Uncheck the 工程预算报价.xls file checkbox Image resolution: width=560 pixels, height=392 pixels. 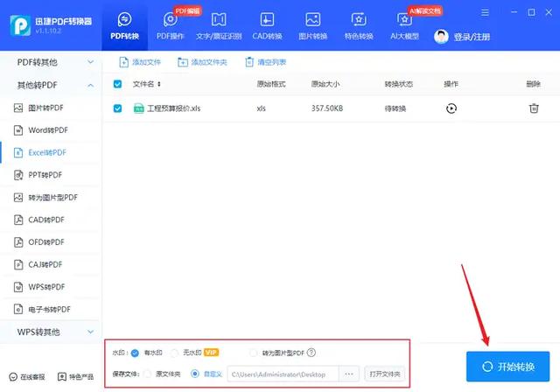click(117, 108)
